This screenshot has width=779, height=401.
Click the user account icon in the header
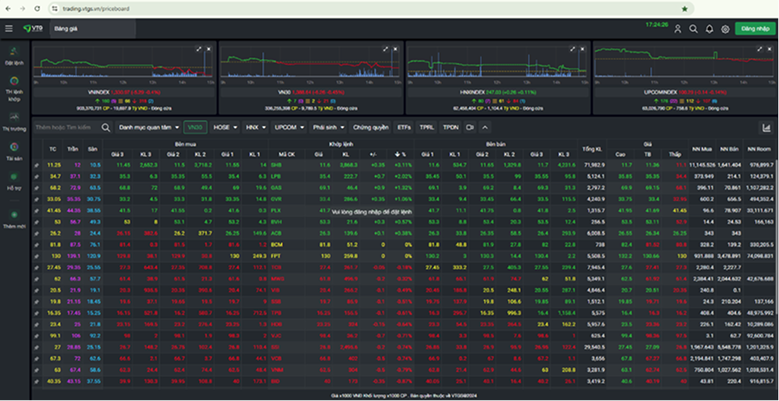tap(677, 30)
